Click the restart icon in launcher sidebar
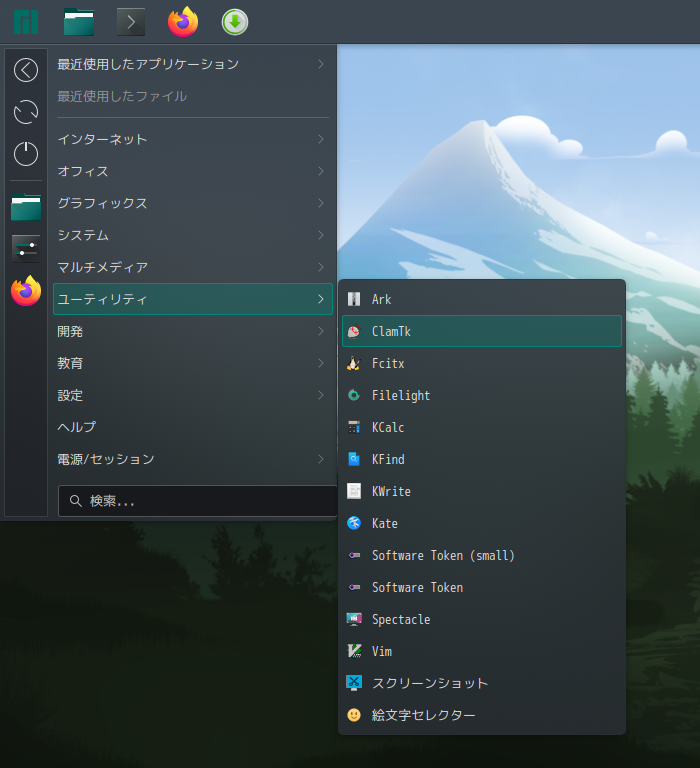Viewport: 700px width, 768px height. pyautogui.click(x=26, y=112)
